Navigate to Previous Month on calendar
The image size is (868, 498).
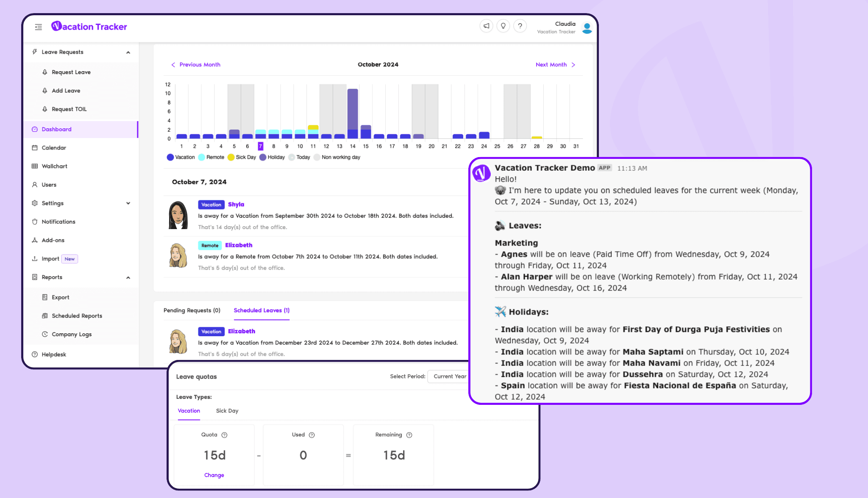coord(195,64)
